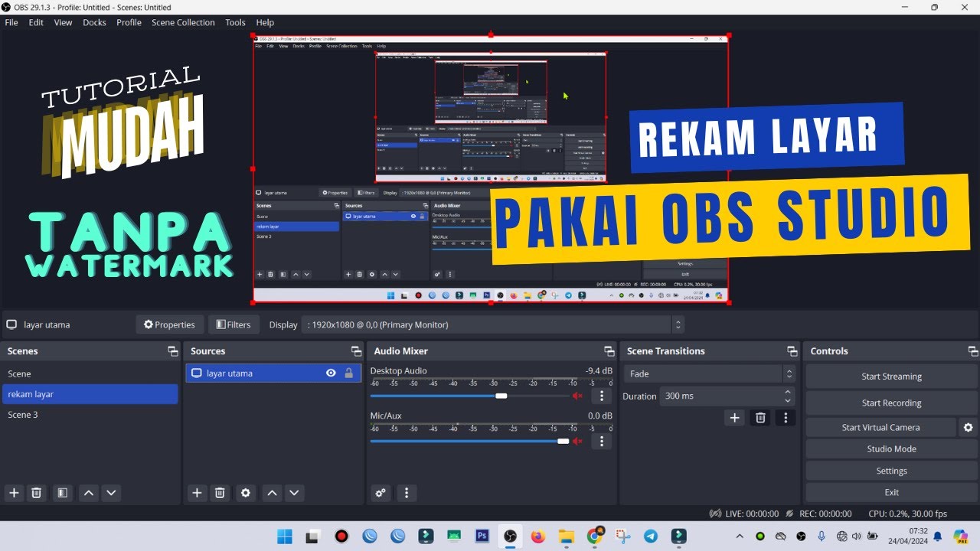
Task: Open the Scene Collection menu
Action: 183,22
